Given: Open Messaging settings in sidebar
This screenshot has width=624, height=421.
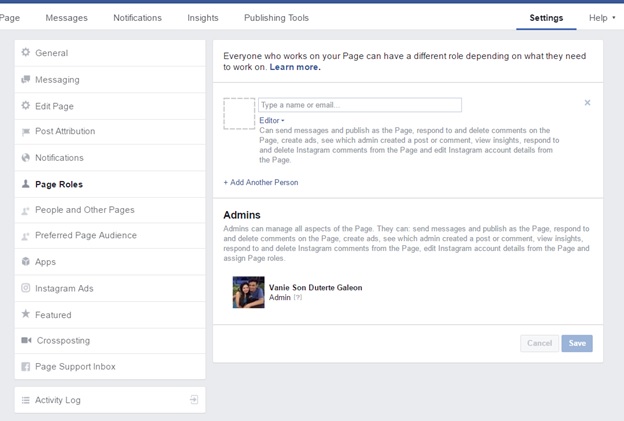Looking at the screenshot, I should pos(110,80).
